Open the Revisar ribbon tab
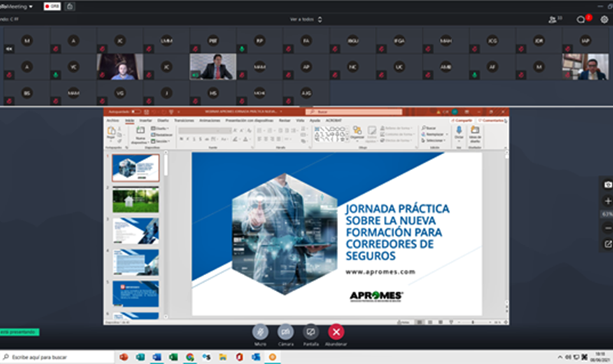Image resolution: width=613 pixels, height=364 pixels. coord(284,120)
